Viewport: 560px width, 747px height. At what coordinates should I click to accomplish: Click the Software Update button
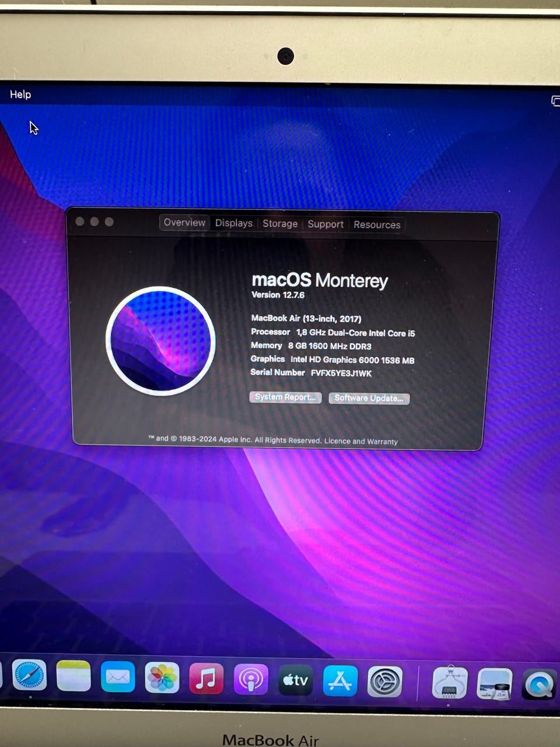pyautogui.click(x=369, y=398)
